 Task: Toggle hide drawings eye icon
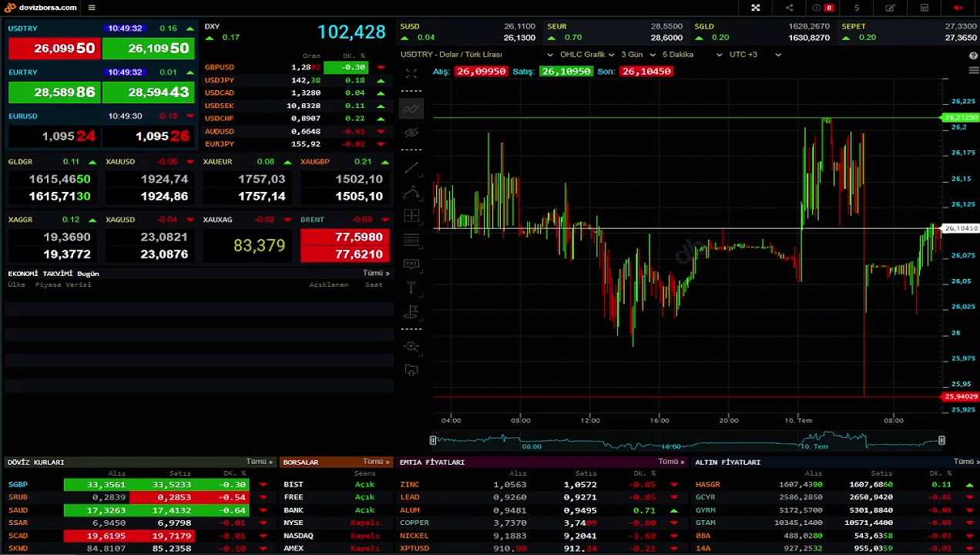411,133
